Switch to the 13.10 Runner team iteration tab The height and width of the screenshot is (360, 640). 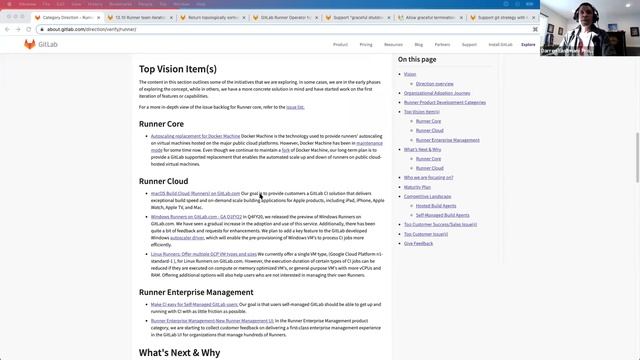point(140,18)
